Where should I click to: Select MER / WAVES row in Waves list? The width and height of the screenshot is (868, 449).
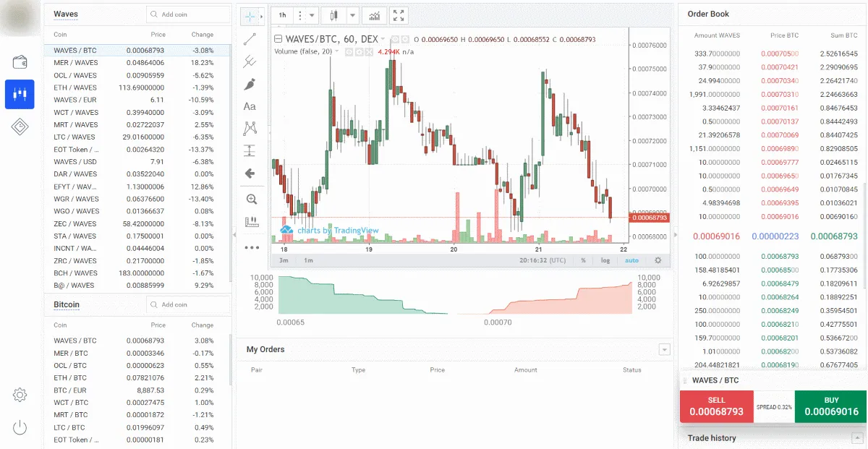click(137, 63)
